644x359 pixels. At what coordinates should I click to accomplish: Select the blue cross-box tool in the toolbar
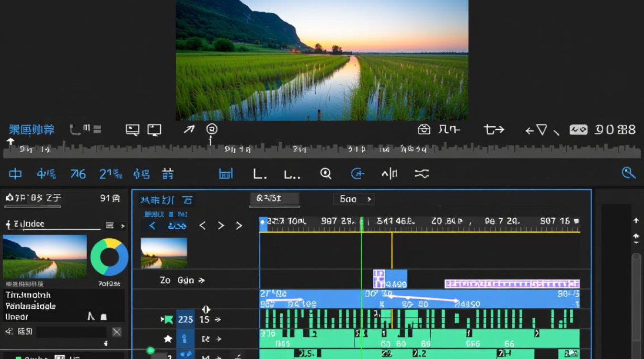(15, 173)
